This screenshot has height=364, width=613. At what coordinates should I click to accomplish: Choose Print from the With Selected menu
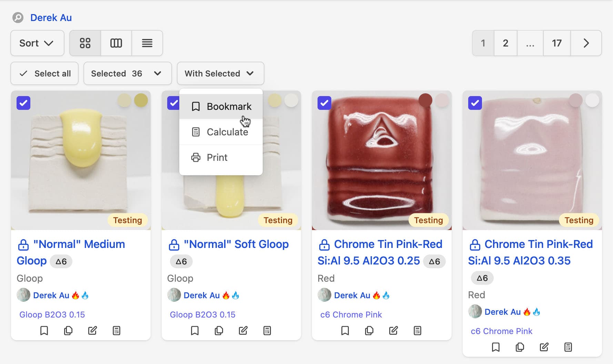(x=217, y=157)
